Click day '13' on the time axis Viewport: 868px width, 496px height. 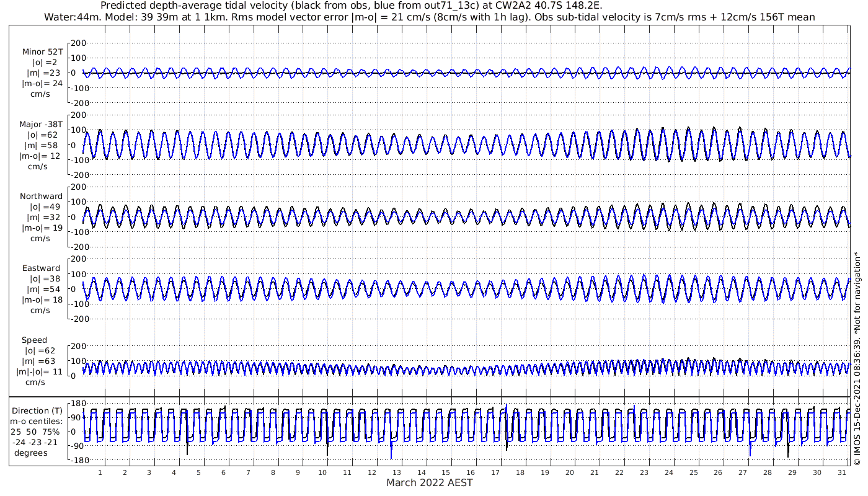tap(397, 473)
